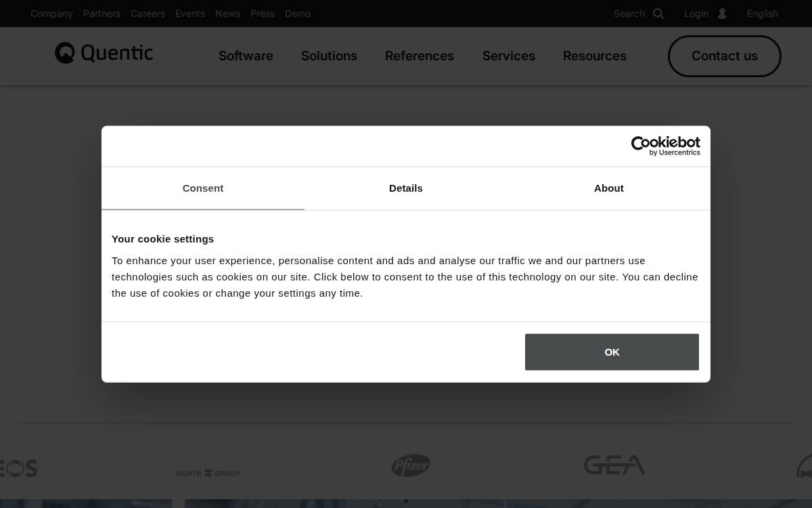Go to the Careers page
812x508 pixels.
[x=148, y=14]
